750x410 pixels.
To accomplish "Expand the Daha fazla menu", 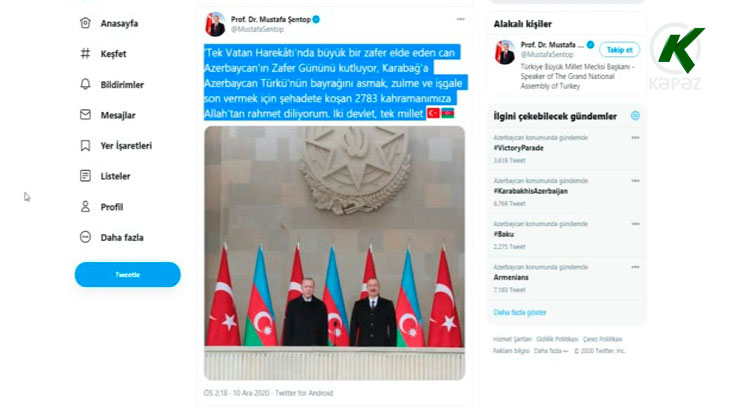I will pyautogui.click(x=112, y=237).
